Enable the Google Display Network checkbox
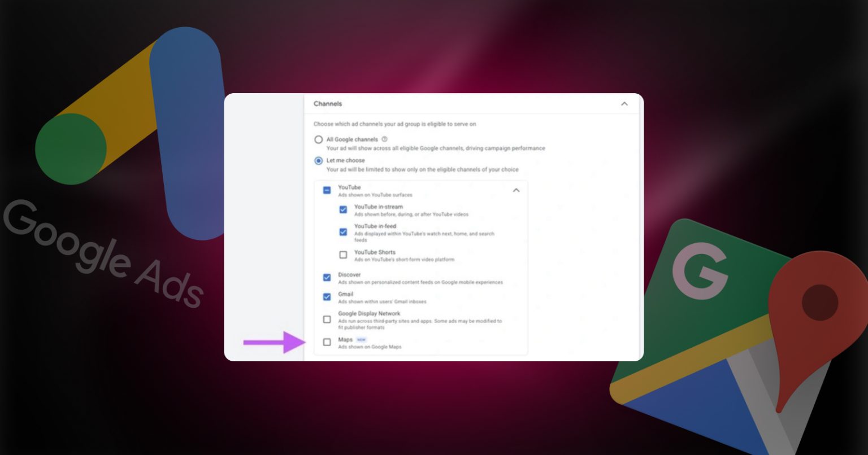868x455 pixels. (327, 320)
